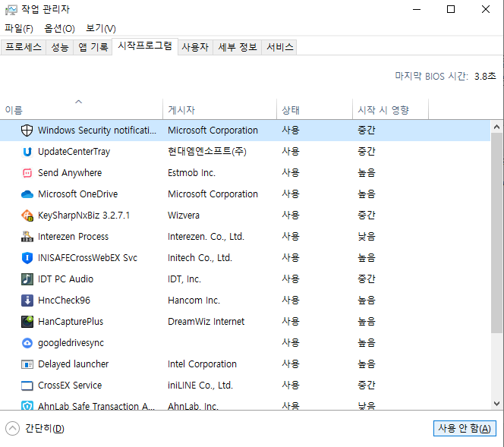
Task: Switch to the 성능 tab
Action: pos(60,47)
